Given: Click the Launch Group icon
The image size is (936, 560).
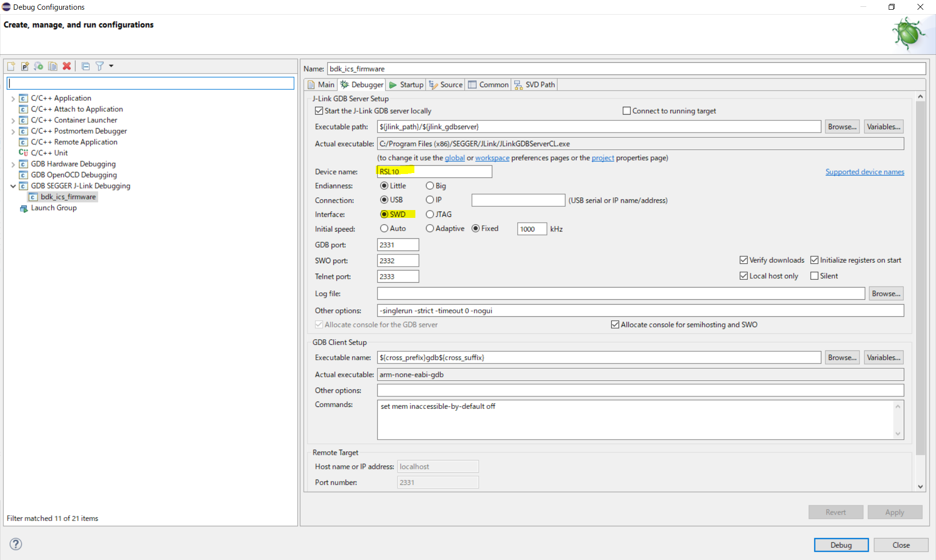Looking at the screenshot, I should [x=23, y=208].
